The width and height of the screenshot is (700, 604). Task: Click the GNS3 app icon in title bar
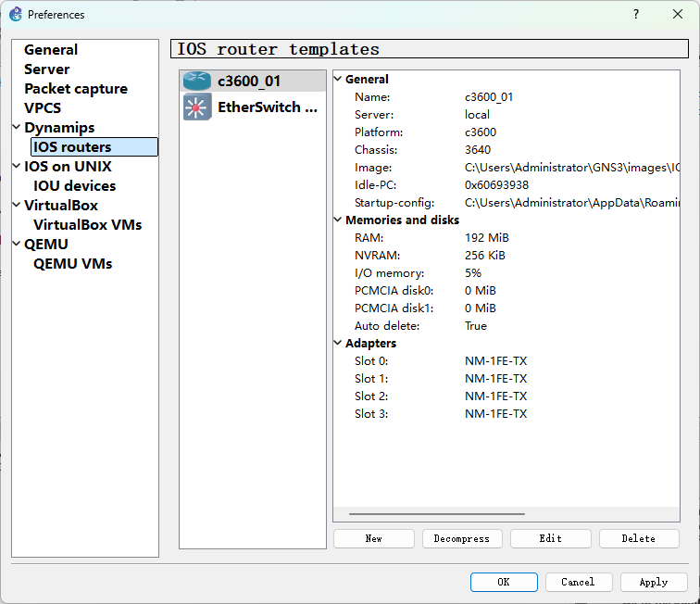coord(16,14)
